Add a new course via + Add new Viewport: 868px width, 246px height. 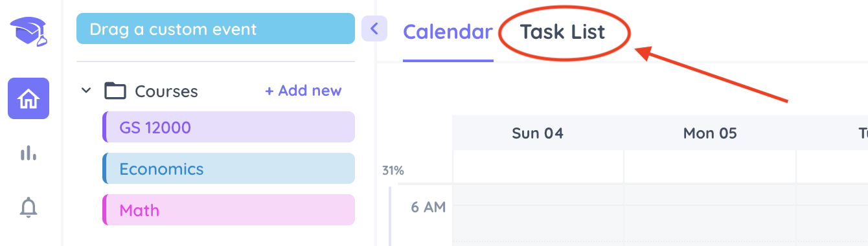[x=303, y=91]
